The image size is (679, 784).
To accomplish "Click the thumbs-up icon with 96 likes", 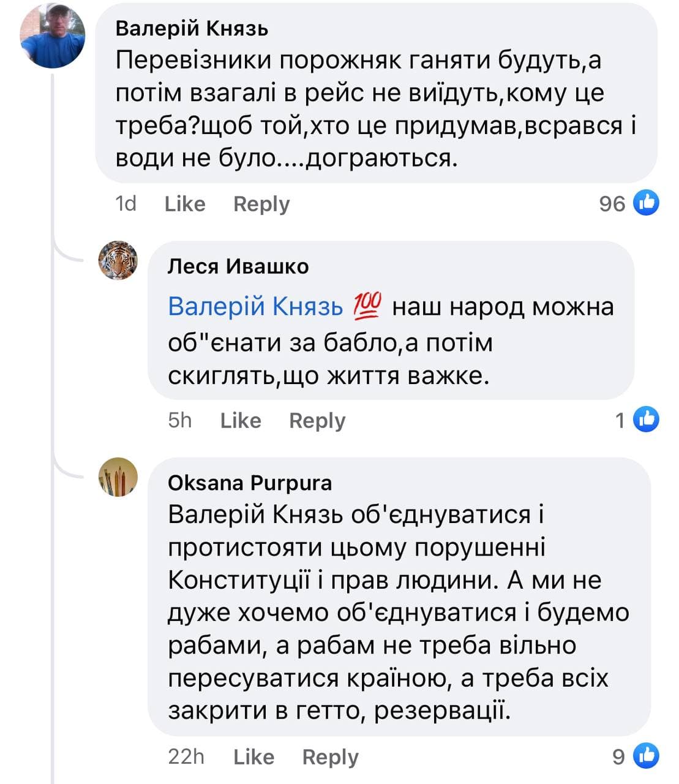I will pos(645,203).
